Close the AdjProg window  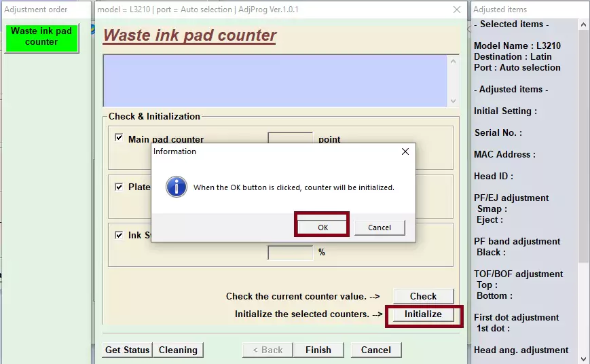pyautogui.click(x=457, y=10)
